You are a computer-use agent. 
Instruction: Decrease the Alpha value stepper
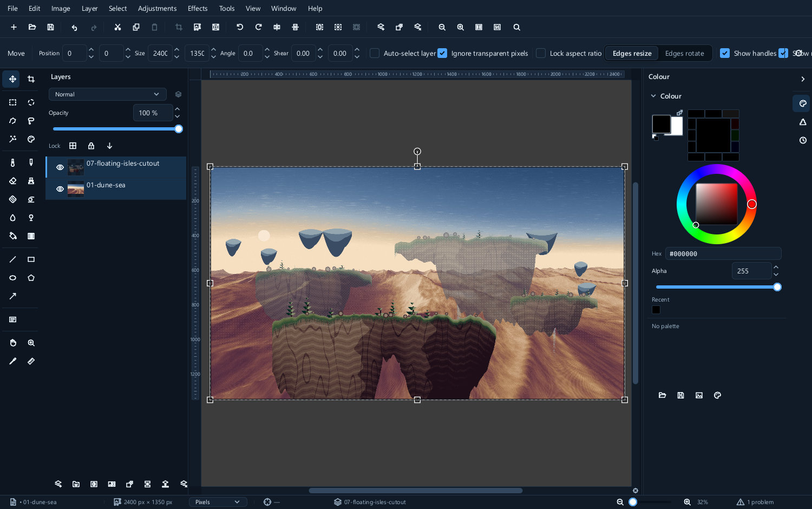[776, 275]
